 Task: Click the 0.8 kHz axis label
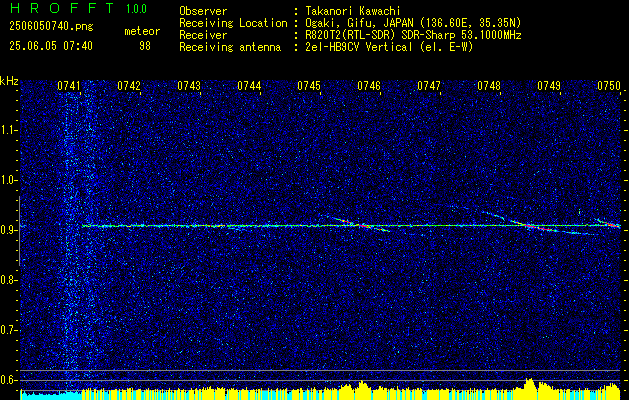click(x=8, y=280)
